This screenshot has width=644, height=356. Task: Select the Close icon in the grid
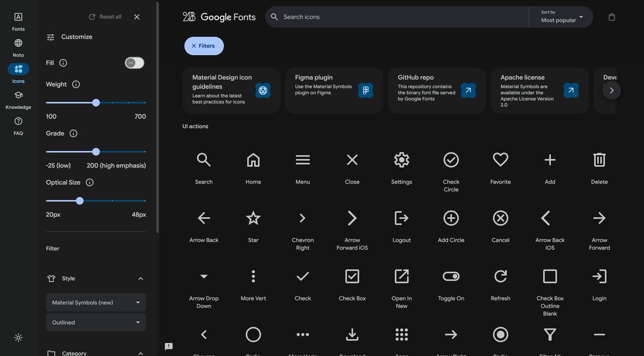[x=352, y=160]
